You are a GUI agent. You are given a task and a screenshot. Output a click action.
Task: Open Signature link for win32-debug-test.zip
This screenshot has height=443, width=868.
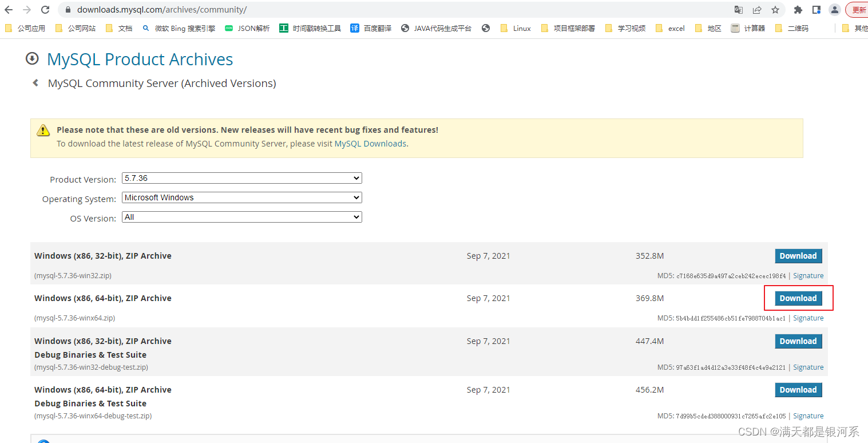[808, 367]
